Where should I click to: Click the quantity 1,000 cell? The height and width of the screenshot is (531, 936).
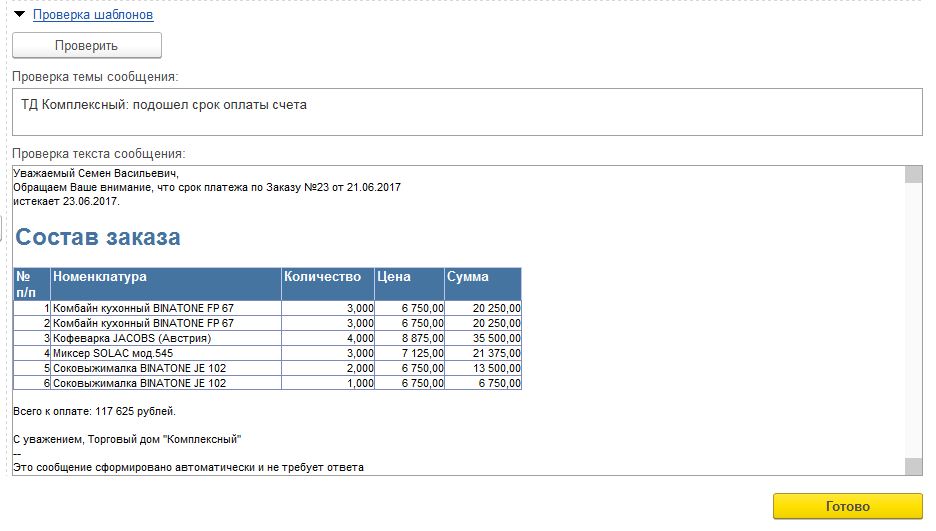328,383
